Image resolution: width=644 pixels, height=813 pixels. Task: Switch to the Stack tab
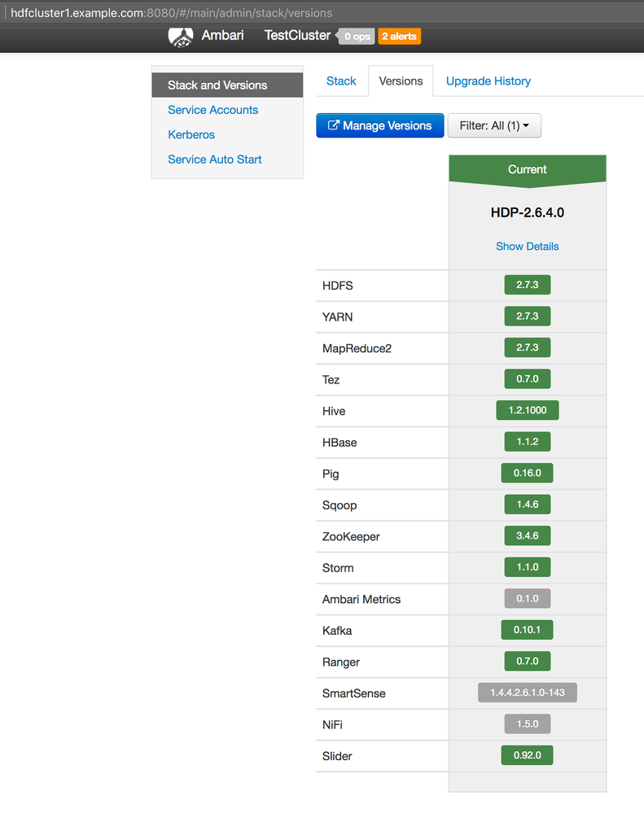coord(341,81)
